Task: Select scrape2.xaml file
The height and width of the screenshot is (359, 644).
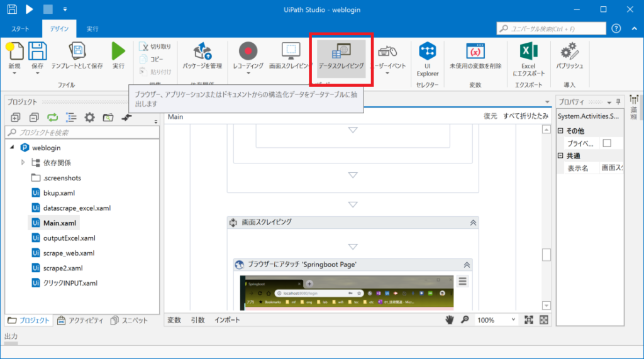Action: tap(57, 268)
